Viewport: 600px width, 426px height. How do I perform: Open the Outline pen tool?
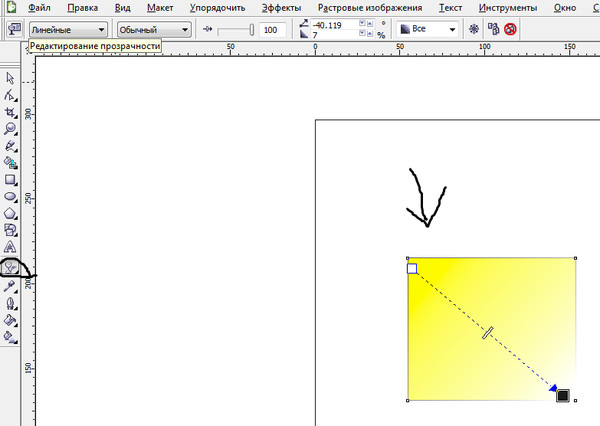coord(10,304)
